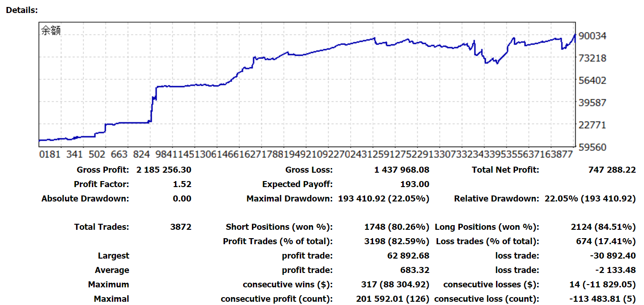The height and width of the screenshot is (305, 644).
Task: Click the "Total Net Profit:" label
Action: pyautogui.click(x=506, y=170)
